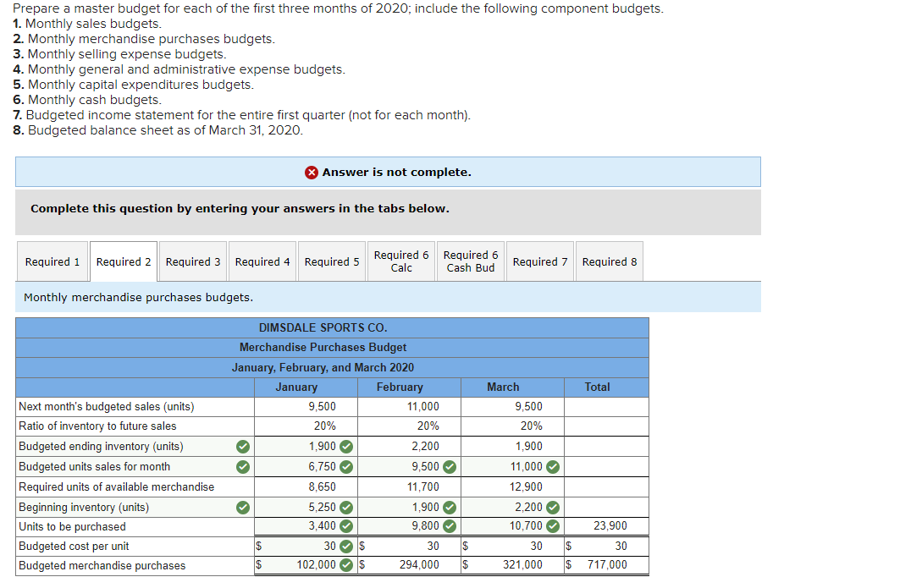
Task: Select February cost per unit cell 30
Action: point(409,547)
